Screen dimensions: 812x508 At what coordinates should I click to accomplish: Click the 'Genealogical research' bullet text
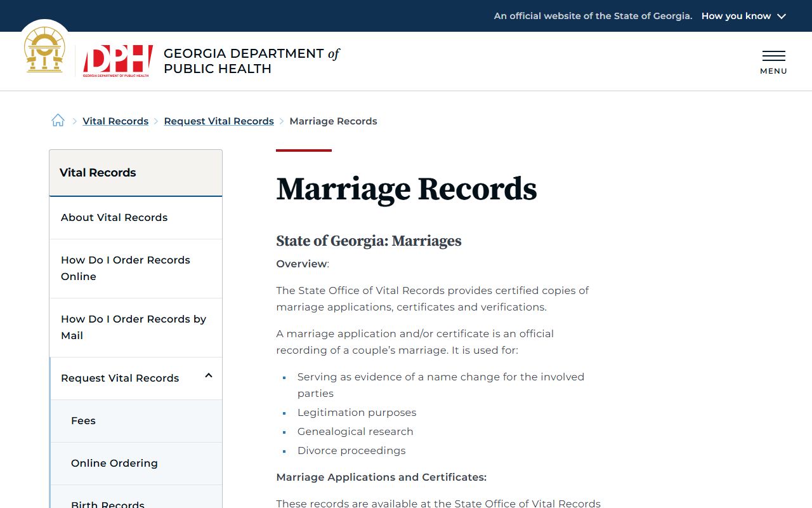(x=355, y=432)
